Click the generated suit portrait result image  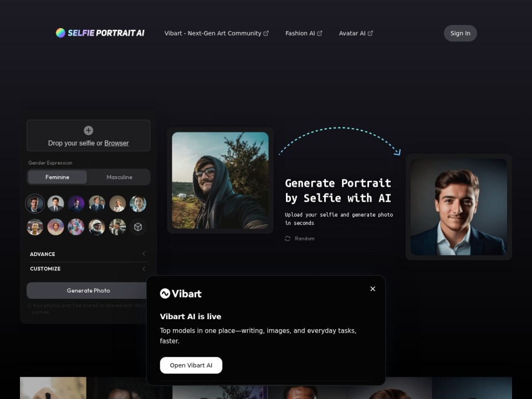tap(459, 207)
